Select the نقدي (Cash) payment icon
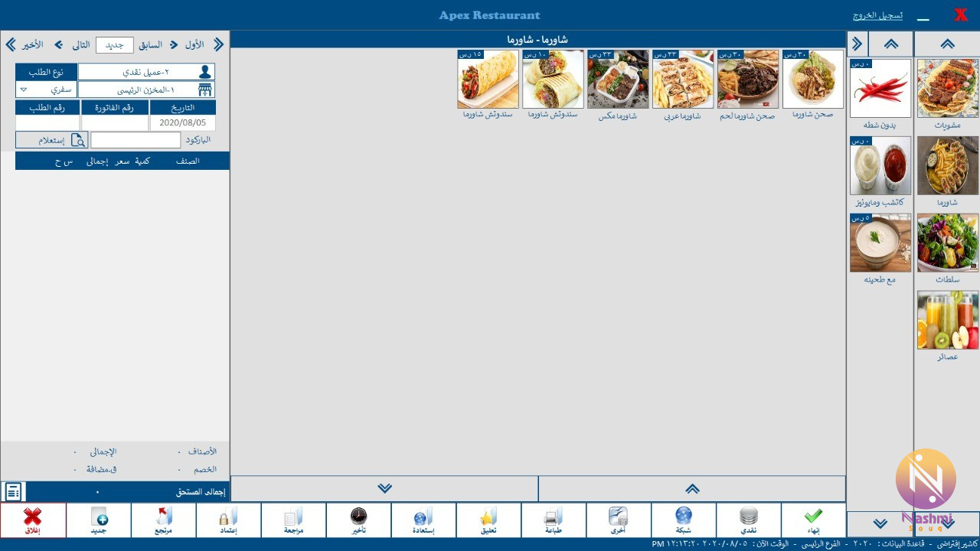The width and height of the screenshot is (980, 551). click(x=749, y=520)
